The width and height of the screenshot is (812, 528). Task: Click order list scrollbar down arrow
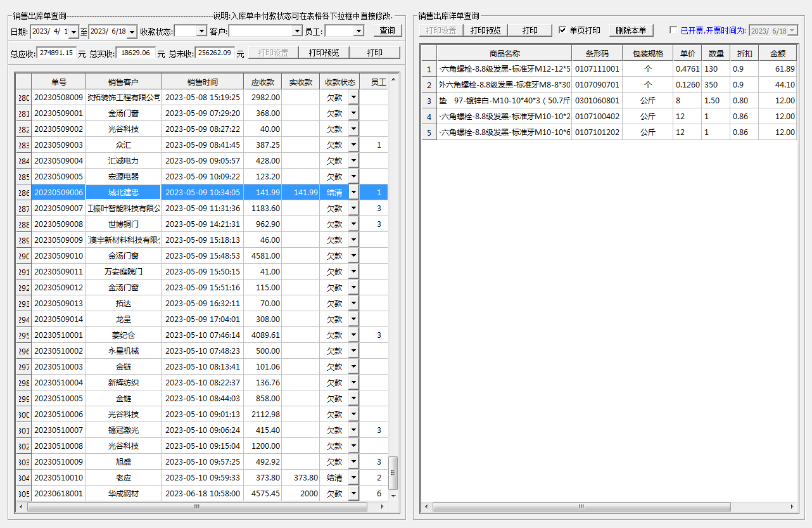point(393,495)
